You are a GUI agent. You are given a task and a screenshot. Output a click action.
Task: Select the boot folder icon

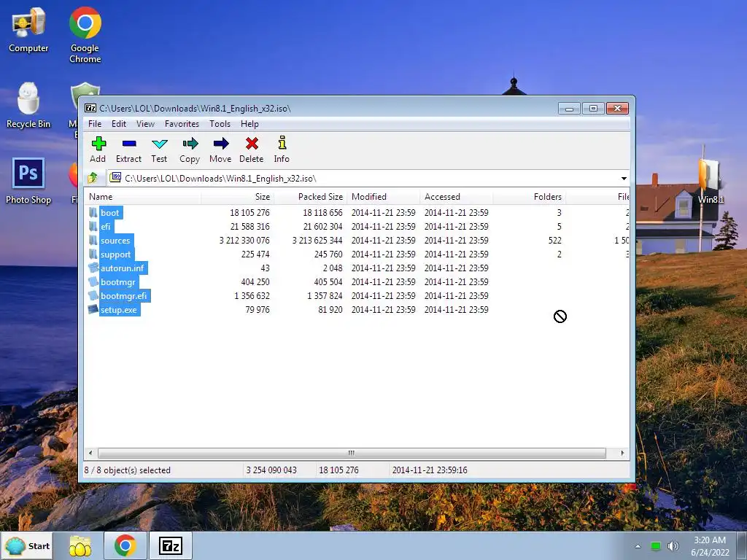tap(93, 212)
